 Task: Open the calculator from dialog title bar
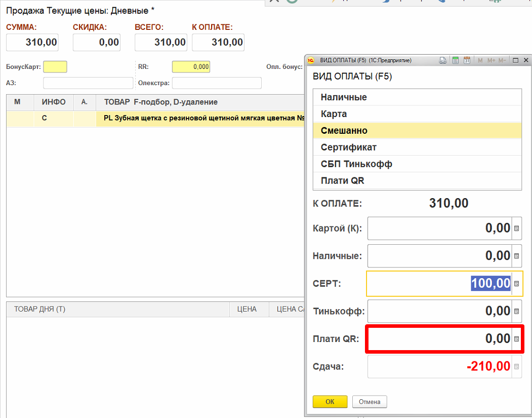456,60
